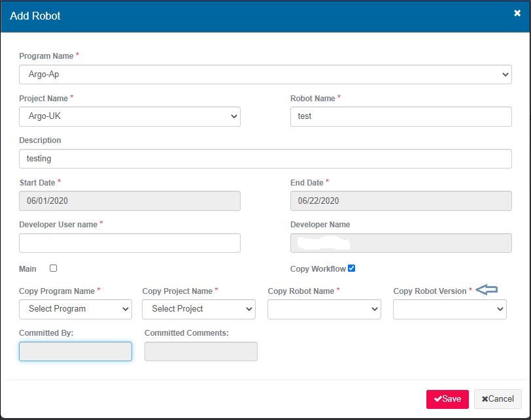The width and height of the screenshot is (531, 420).
Task: Cancel adding the robot
Action: point(498,399)
